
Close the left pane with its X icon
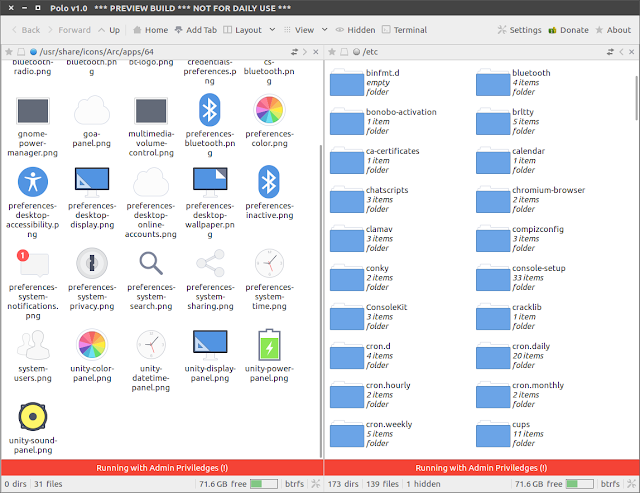[316, 52]
